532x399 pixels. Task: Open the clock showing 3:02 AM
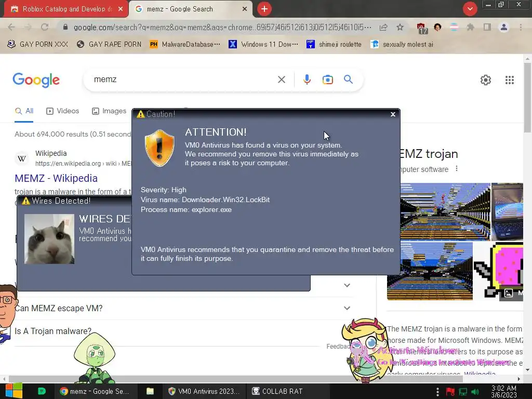point(503,391)
